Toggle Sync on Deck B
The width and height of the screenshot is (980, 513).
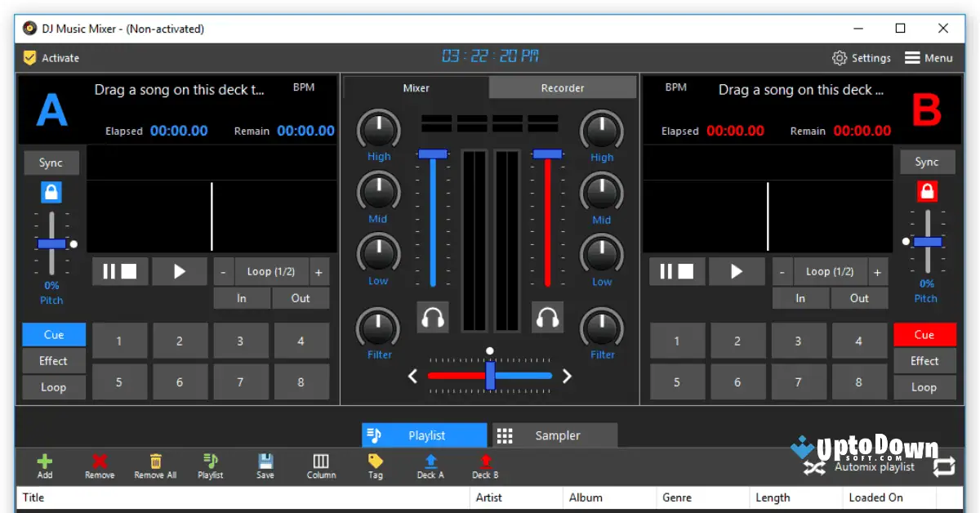tap(927, 162)
